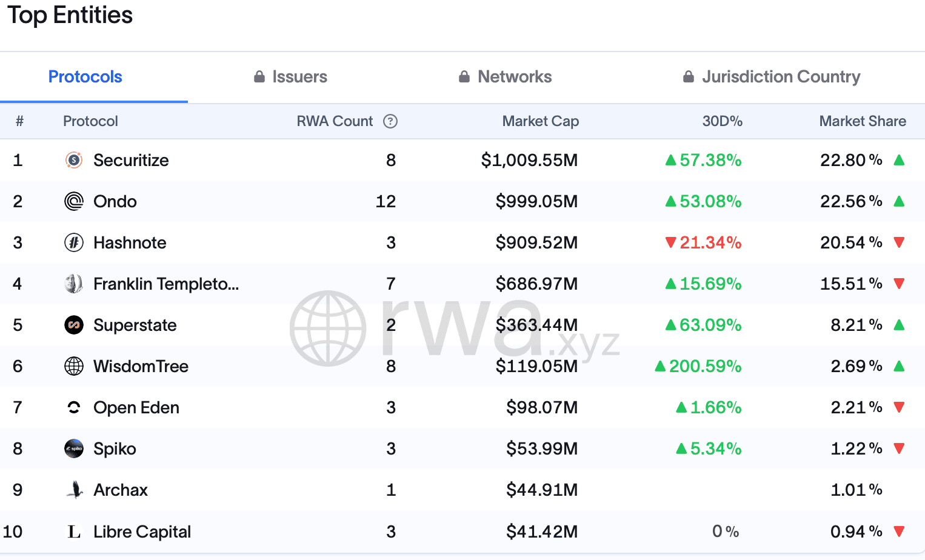Click Libre Capital market share down arrow
This screenshot has height=560, width=925.
[899, 532]
